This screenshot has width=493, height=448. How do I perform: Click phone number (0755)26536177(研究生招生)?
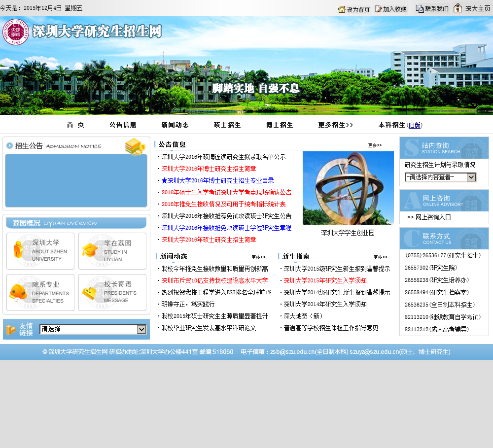443,256
